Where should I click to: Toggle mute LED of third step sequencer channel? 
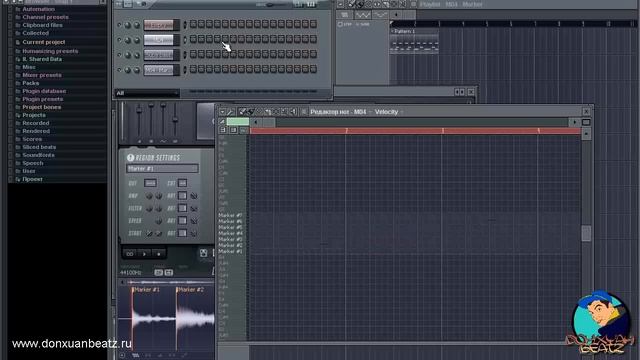click(x=119, y=54)
